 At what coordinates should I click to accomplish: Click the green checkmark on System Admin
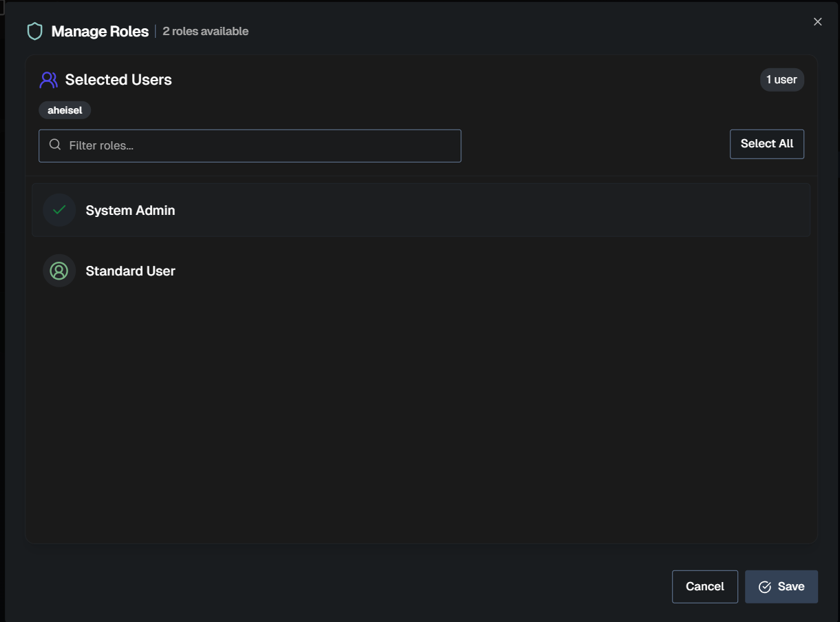click(x=59, y=209)
